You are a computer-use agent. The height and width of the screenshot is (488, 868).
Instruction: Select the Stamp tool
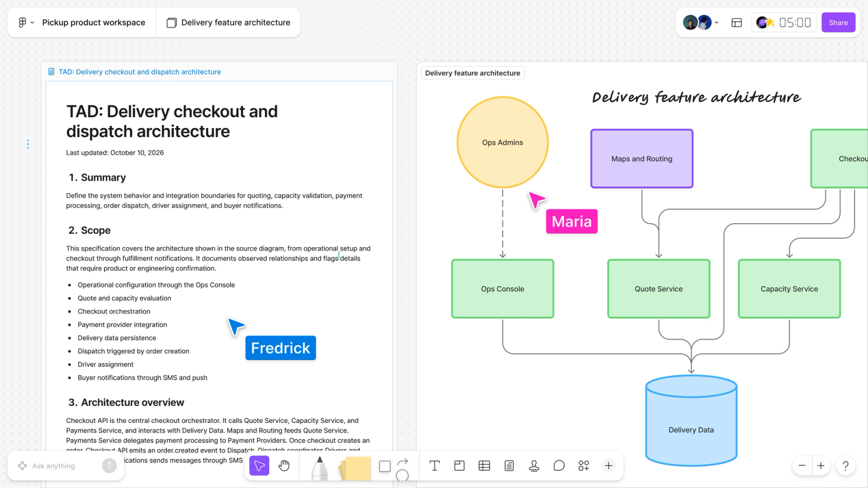coord(534,466)
